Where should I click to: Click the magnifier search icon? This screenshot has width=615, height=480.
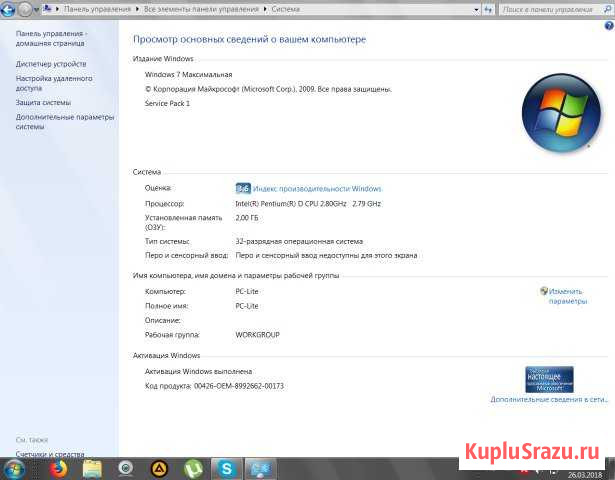pyautogui.click(x=608, y=9)
